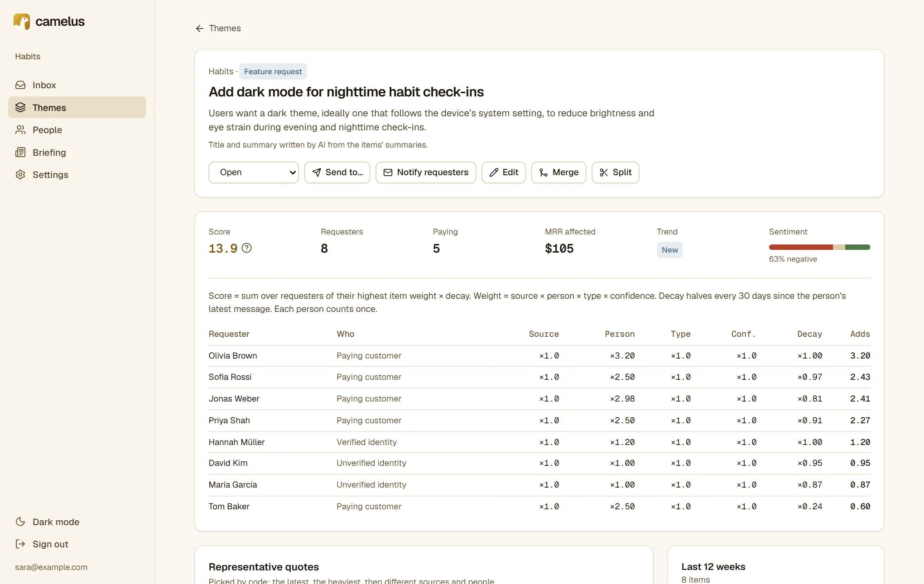Image resolution: width=924 pixels, height=584 pixels.
Task: Click the Notify requesters button
Action: pyautogui.click(x=426, y=172)
